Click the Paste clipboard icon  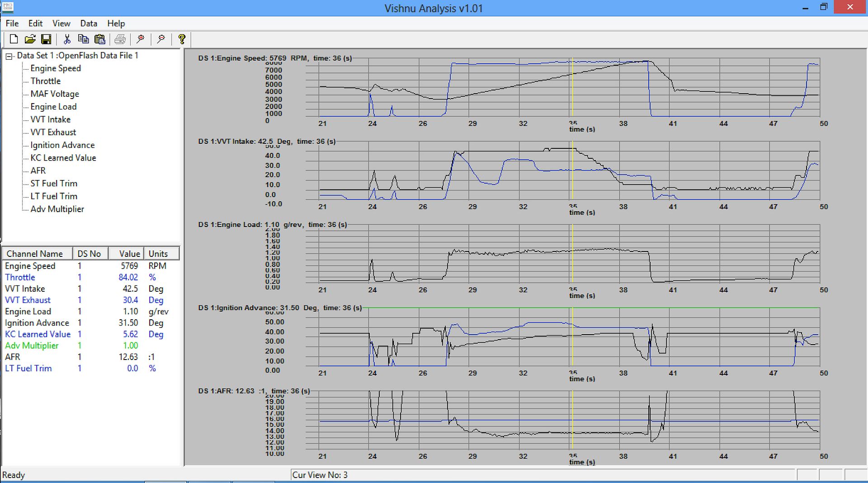click(99, 39)
